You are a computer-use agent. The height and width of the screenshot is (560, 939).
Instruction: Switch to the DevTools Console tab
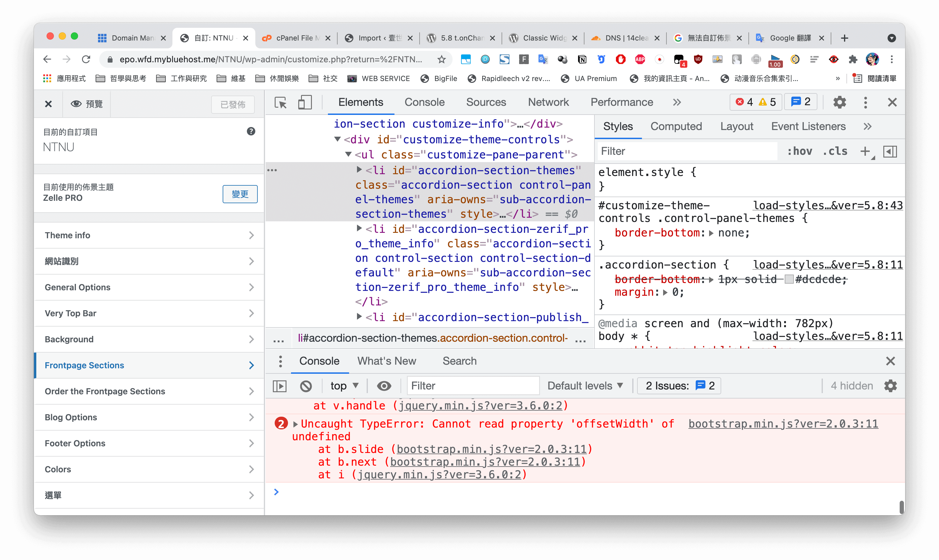[x=424, y=102]
